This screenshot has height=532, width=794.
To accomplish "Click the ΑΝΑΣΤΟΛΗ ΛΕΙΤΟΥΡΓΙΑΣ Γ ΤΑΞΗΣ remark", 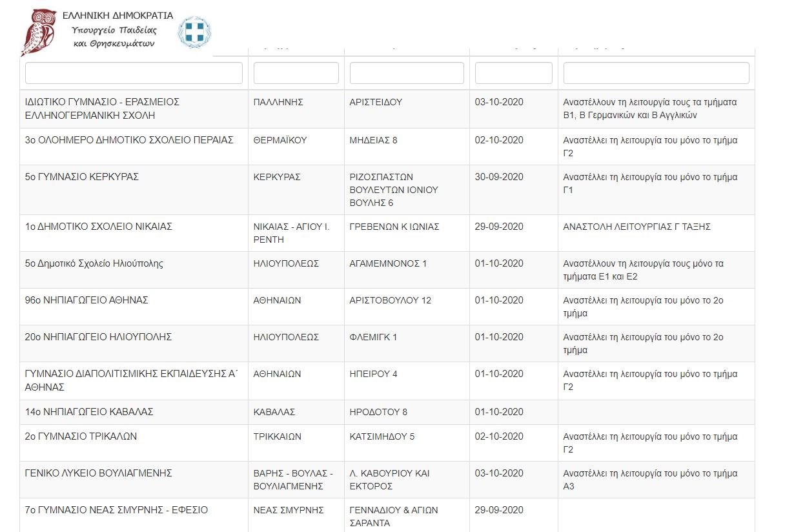I will pos(636,227).
